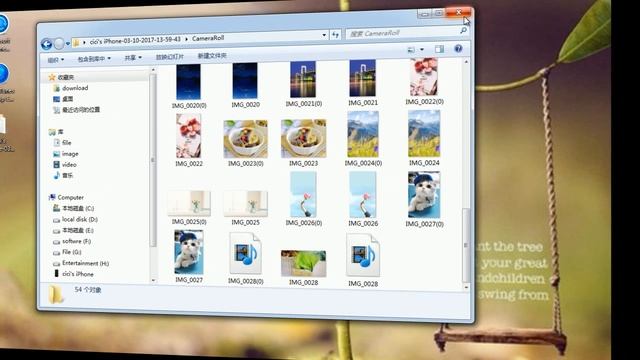Click the Forward navigation arrow
The width and height of the screenshot is (640, 360).
[59, 44]
